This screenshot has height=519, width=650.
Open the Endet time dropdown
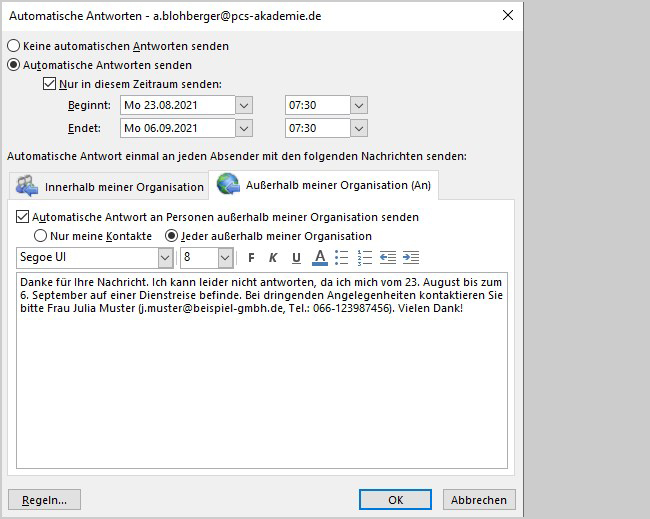point(359,129)
